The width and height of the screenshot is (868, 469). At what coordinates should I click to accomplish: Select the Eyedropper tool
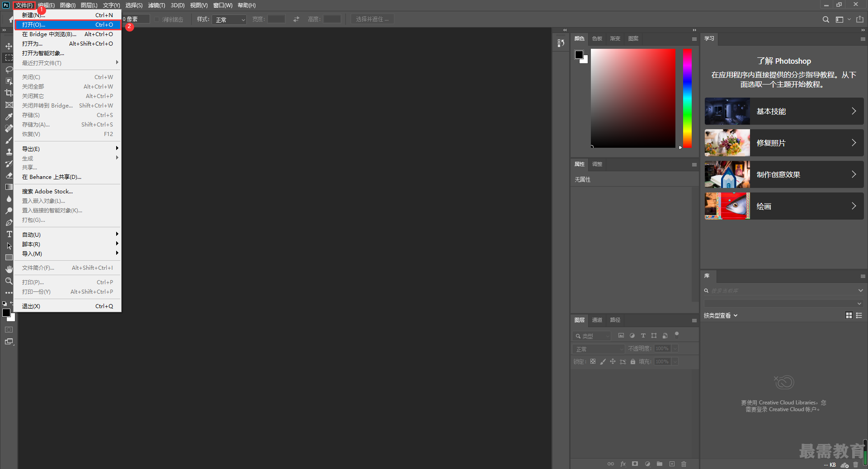coord(9,117)
